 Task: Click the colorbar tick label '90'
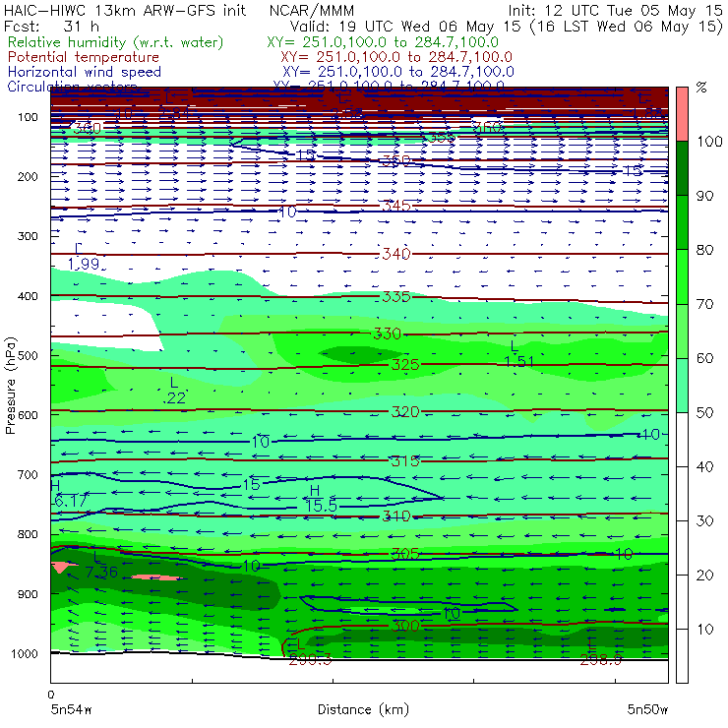704,196
